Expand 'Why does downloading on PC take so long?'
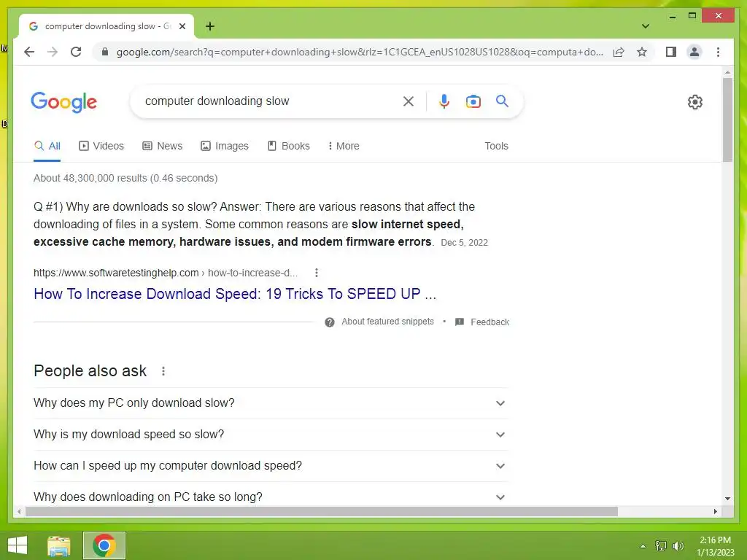 coord(271,497)
